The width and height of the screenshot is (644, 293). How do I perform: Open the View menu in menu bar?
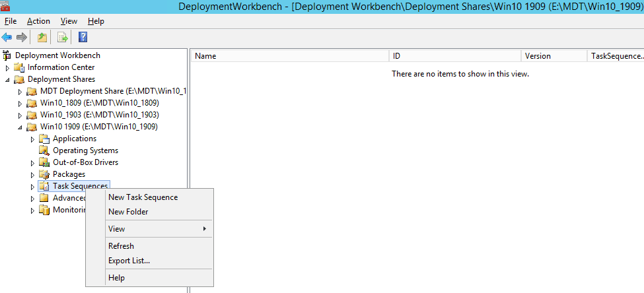click(x=69, y=21)
